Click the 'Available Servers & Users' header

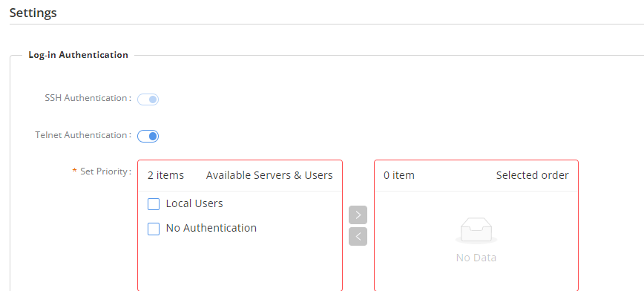coord(269,175)
